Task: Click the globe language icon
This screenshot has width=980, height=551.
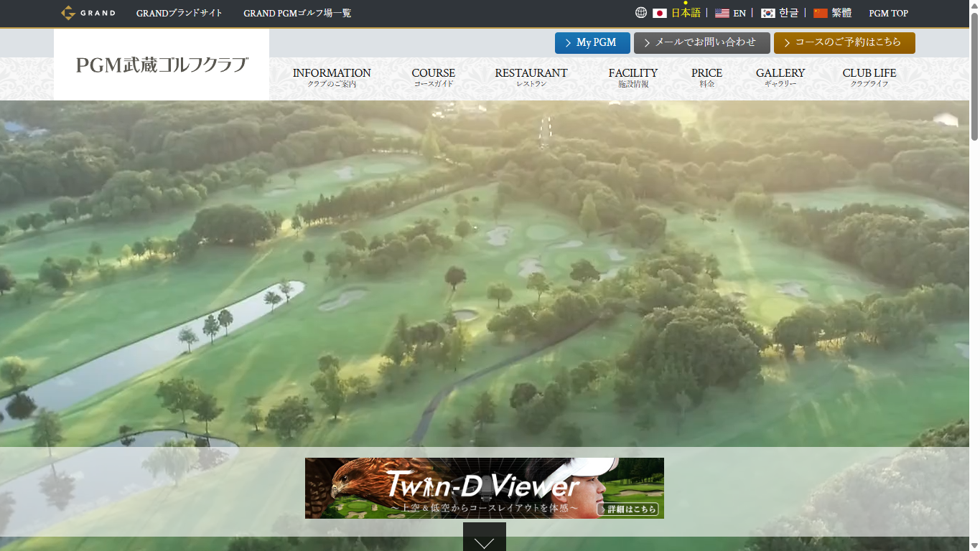Action: point(641,13)
